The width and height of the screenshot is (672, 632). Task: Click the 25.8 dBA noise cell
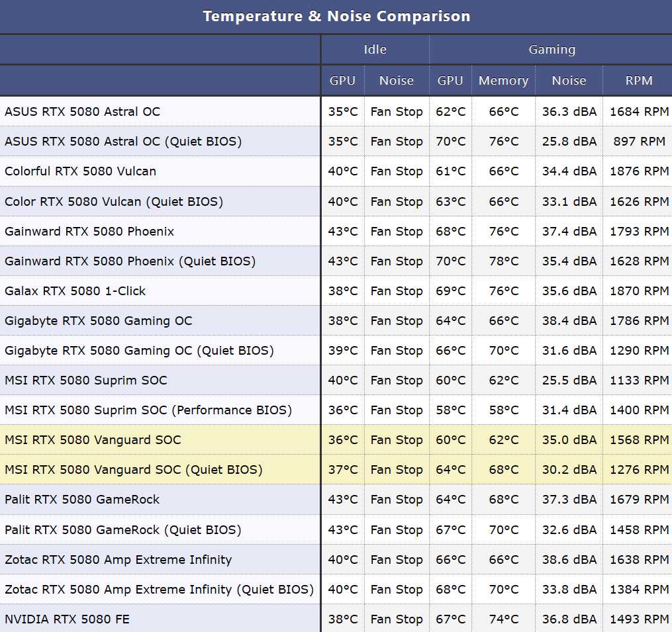569,142
